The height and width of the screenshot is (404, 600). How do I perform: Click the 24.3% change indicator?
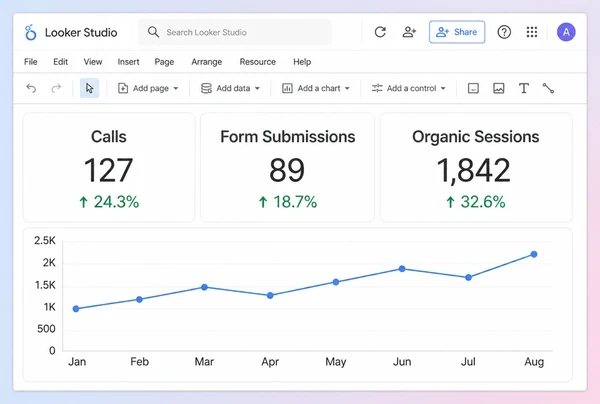click(x=109, y=202)
